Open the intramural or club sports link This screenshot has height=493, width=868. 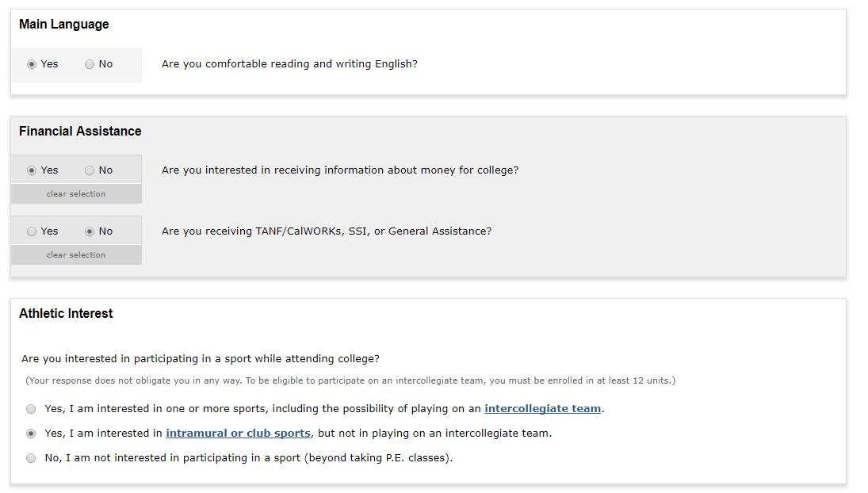pyautogui.click(x=238, y=434)
